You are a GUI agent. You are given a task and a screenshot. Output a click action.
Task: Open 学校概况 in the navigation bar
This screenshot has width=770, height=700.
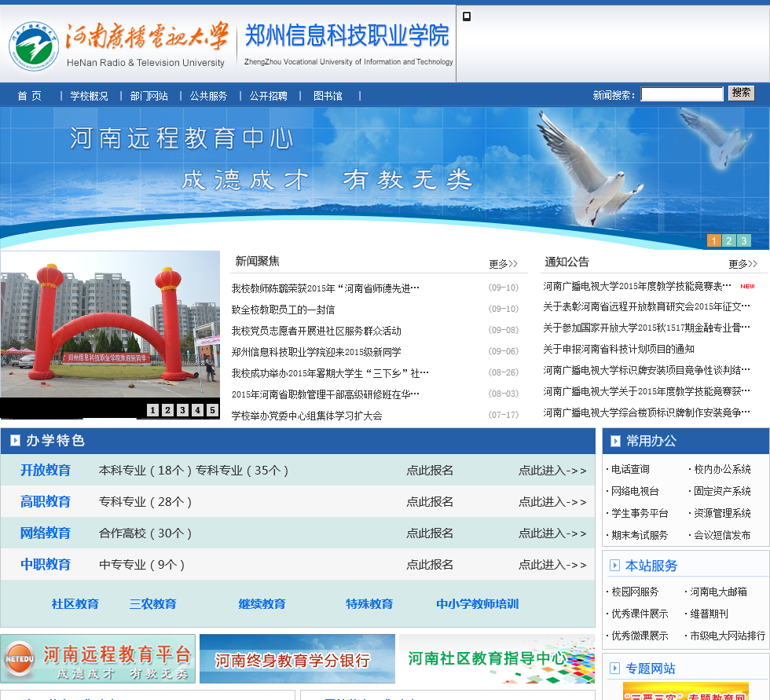click(x=89, y=96)
